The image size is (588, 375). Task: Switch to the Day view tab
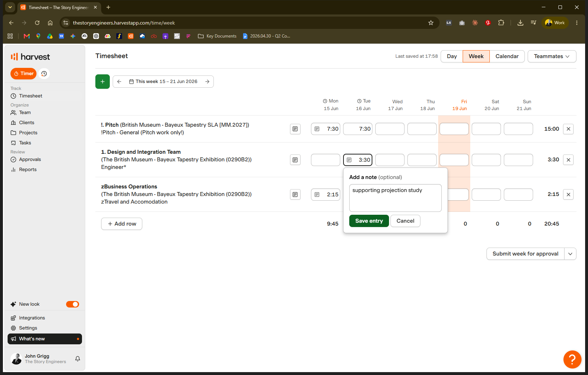click(x=452, y=56)
